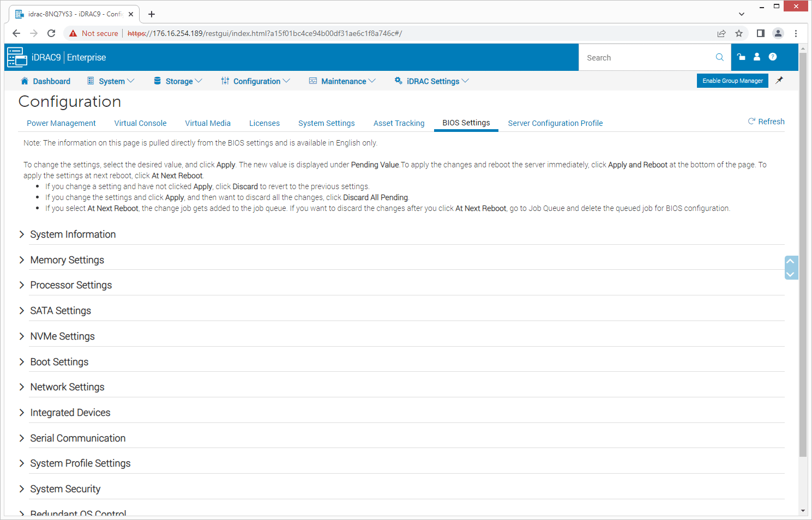This screenshot has width=812, height=520.
Task: Click the search magnifier icon
Action: tap(719, 57)
